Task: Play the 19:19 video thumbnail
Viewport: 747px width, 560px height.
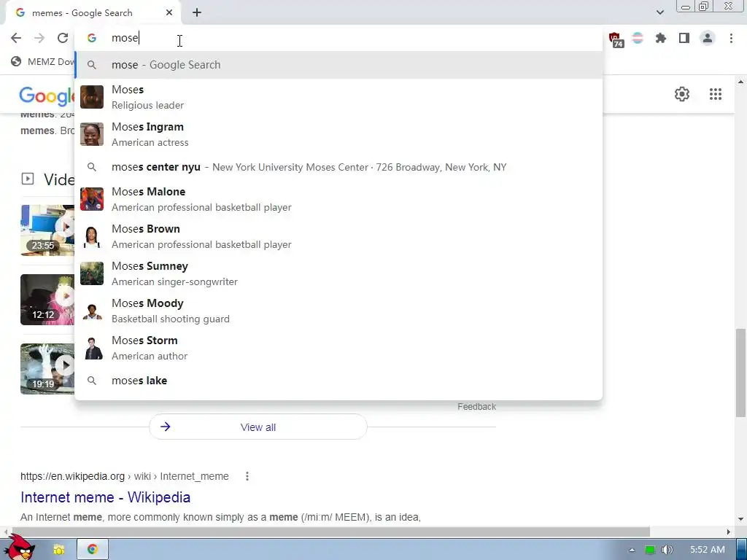Action: pos(47,368)
